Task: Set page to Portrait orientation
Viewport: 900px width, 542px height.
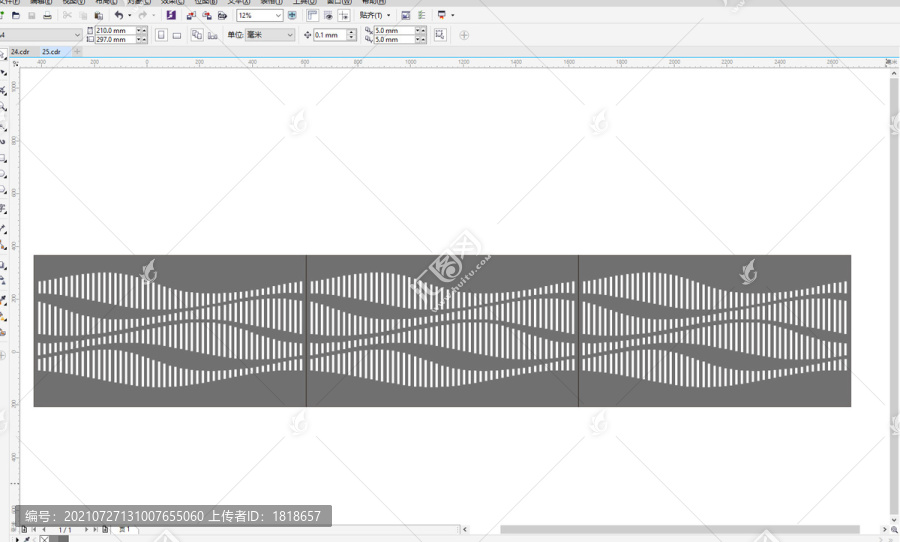Action: click(161, 35)
